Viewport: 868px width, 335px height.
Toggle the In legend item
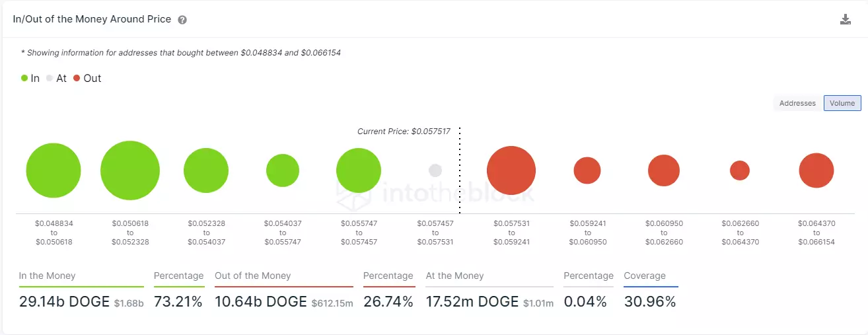coord(30,78)
